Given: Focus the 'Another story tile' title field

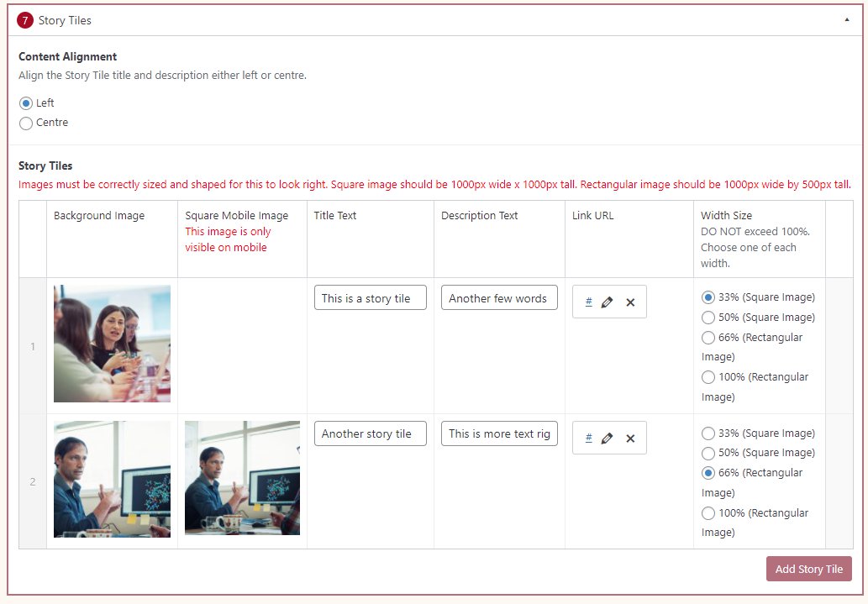Looking at the screenshot, I should pyautogui.click(x=371, y=433).
